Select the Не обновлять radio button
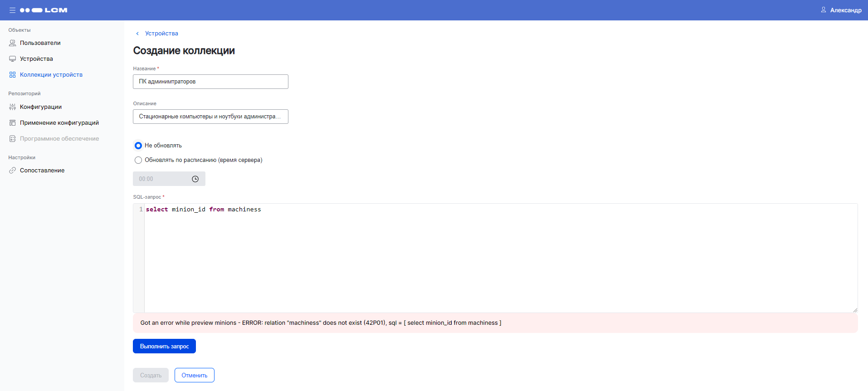 [x=138, y=146]
